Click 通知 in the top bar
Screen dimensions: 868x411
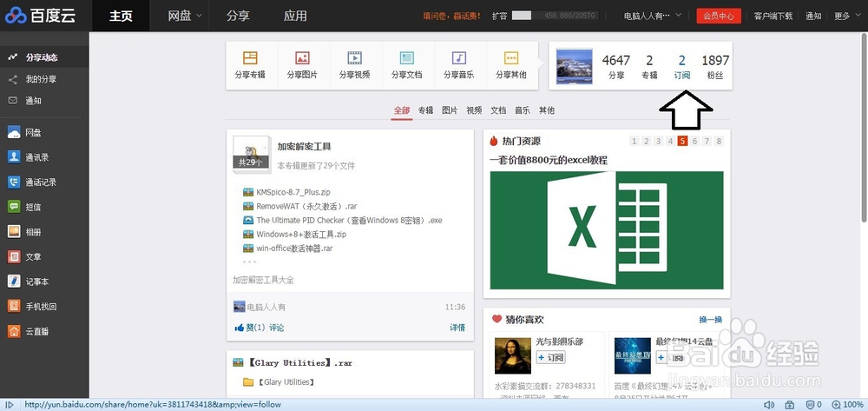click(x=813, y=16)
